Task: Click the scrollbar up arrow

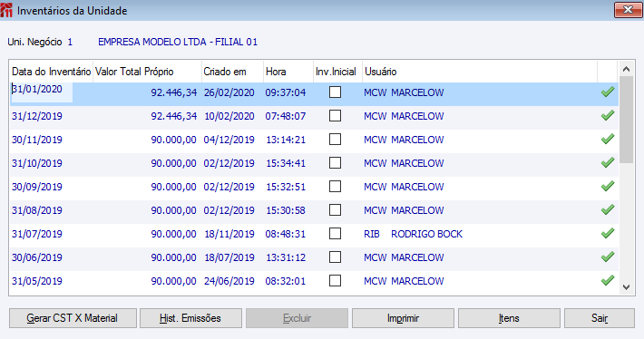Action: point(626,70)
